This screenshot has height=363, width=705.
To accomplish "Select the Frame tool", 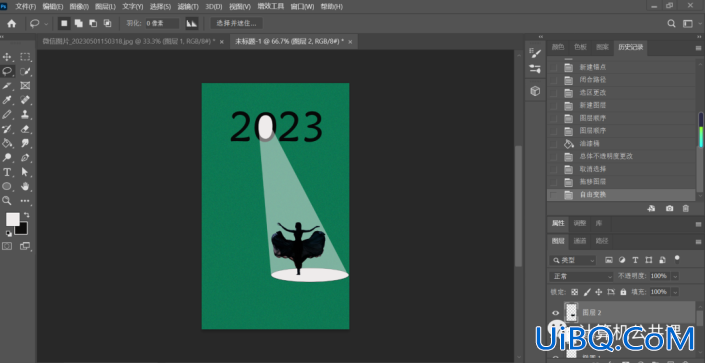I will (25, 85).
